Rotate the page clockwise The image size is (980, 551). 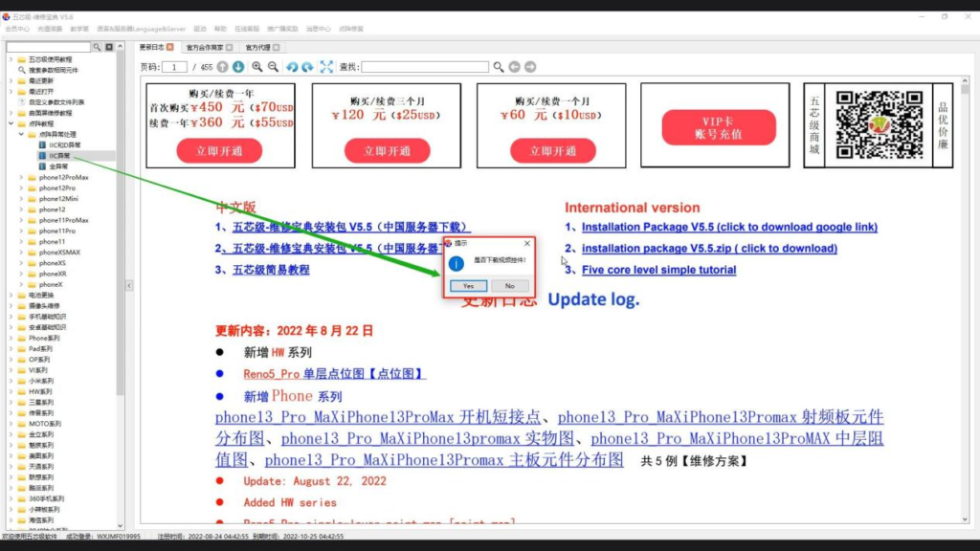(x=307, y=67)
